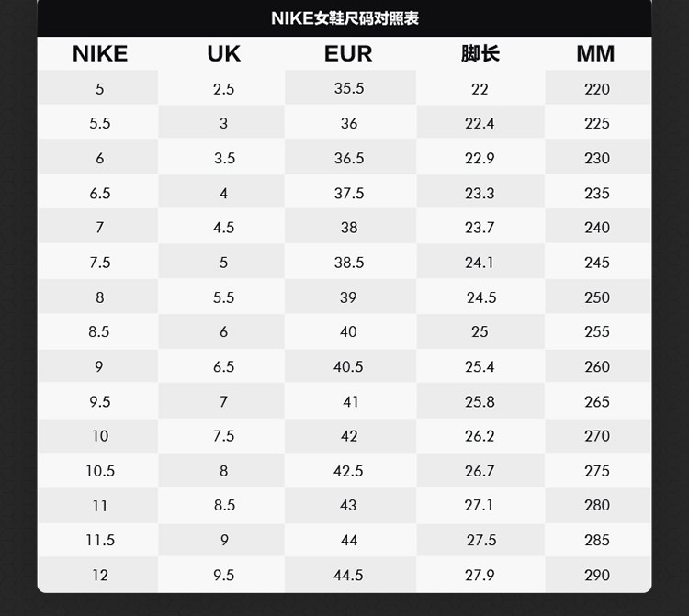Click the UK column header

coord(223,53)
